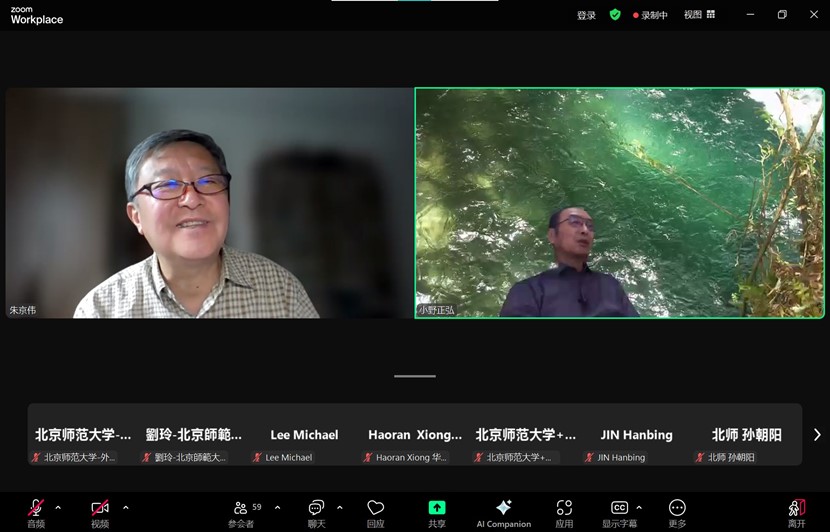
Task: Expand video options arrow beside 视频
Action: click(125, 508)
